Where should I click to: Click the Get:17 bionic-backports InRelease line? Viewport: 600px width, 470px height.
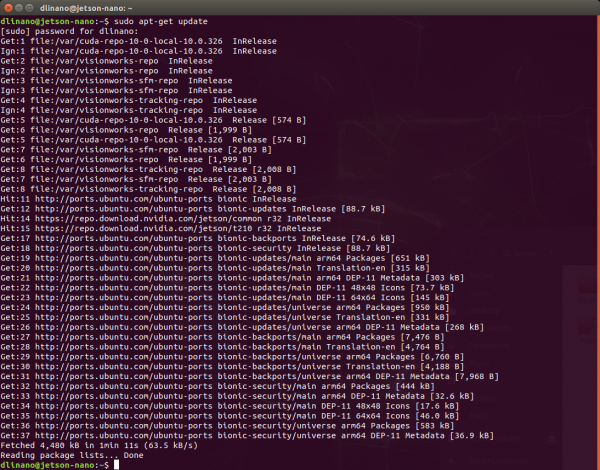(197, 238)
